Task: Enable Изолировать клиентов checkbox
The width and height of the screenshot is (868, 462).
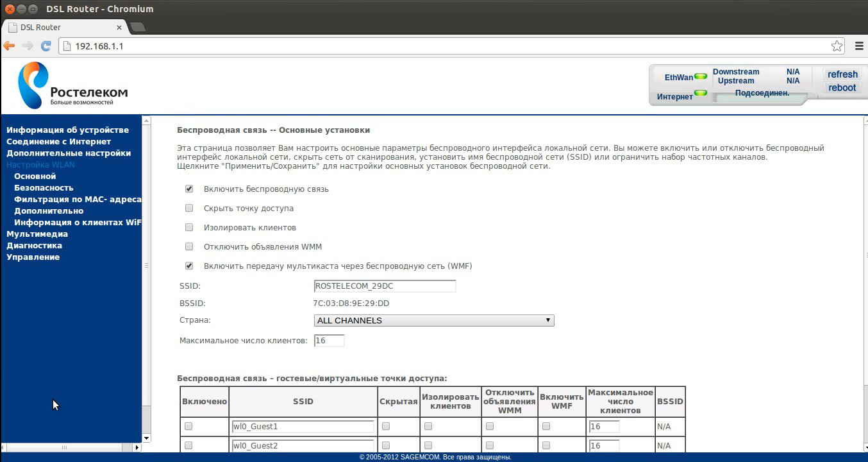Action: [189, 227]
